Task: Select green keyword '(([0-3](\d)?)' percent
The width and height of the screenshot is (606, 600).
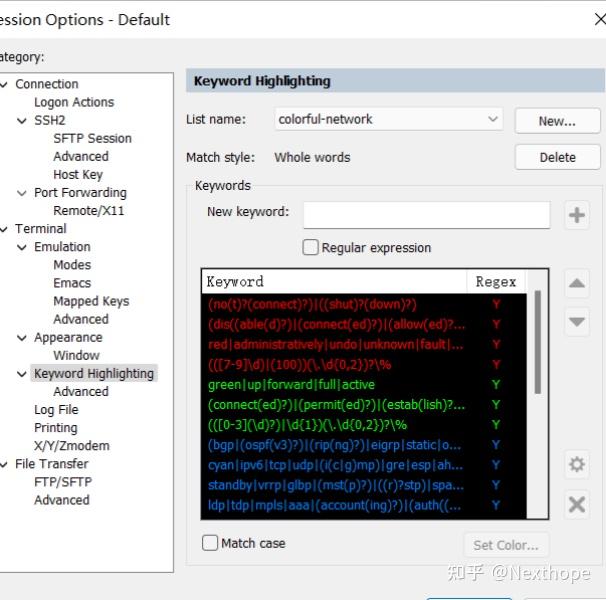Action: (364, 425)
